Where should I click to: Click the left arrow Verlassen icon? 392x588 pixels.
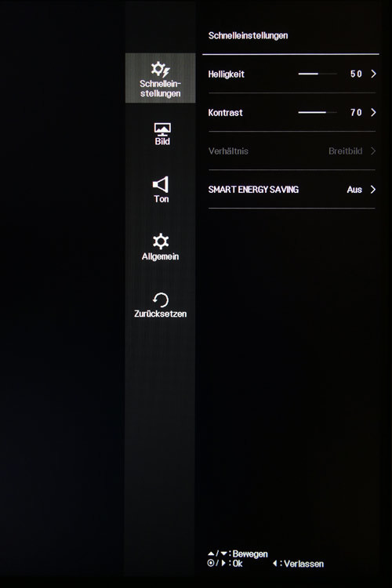275,563
